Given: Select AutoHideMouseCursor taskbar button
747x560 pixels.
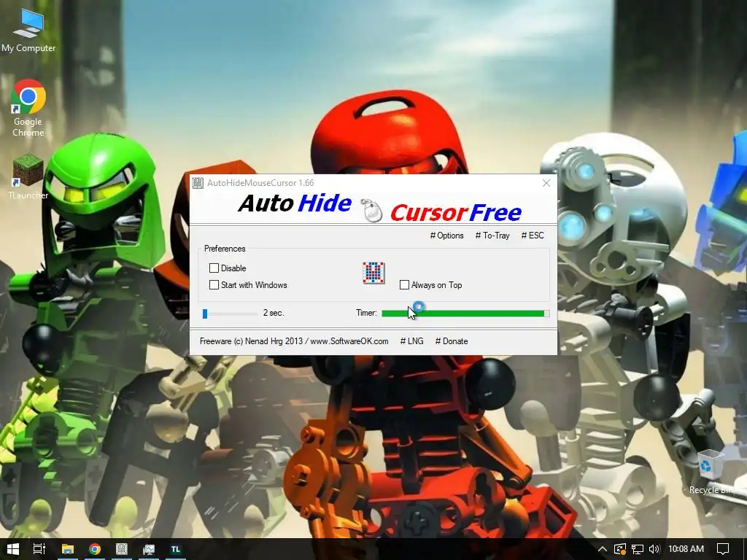Looking at the screenshot, I should (x=122, y=549).
